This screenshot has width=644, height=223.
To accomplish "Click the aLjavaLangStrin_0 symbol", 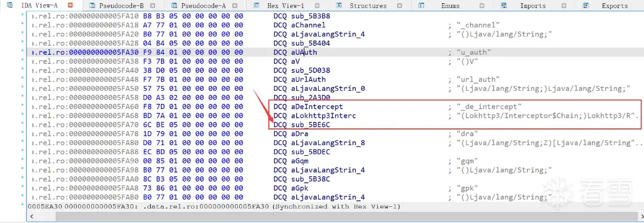I will click(x=328, y=89).
